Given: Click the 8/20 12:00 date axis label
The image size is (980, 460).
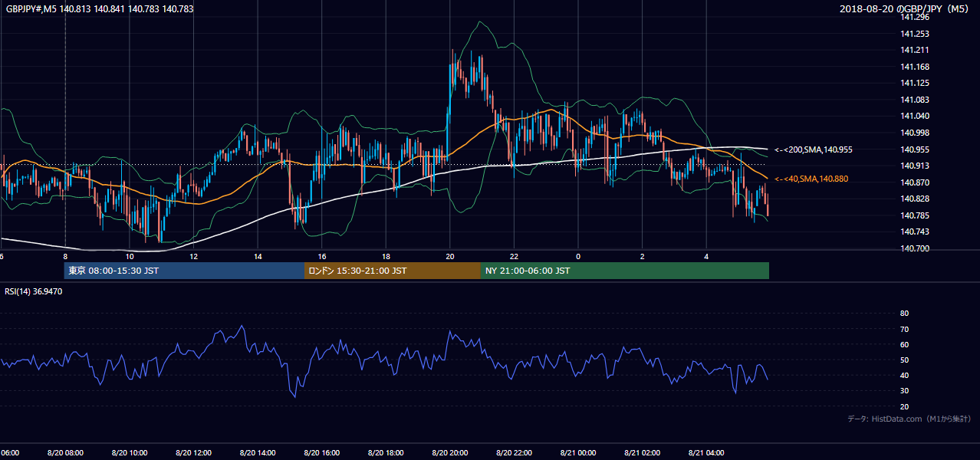Looking at the screenshot, I should tap(193, 452).
